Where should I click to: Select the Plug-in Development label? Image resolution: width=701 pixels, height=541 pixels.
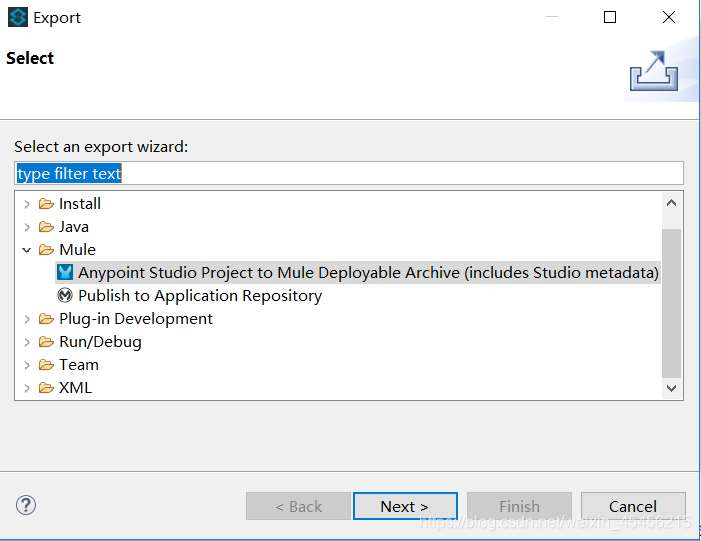tap(136, 319)
